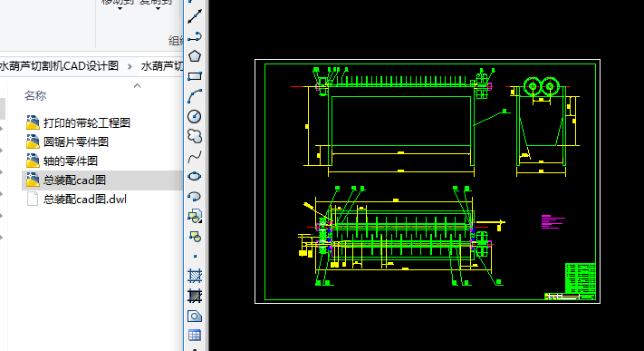This screenshot has height=351, width=644.
Task: Click the 水葫芦切割机CAD设计图 breadcrumb folder
Action: tap(59, 66)
